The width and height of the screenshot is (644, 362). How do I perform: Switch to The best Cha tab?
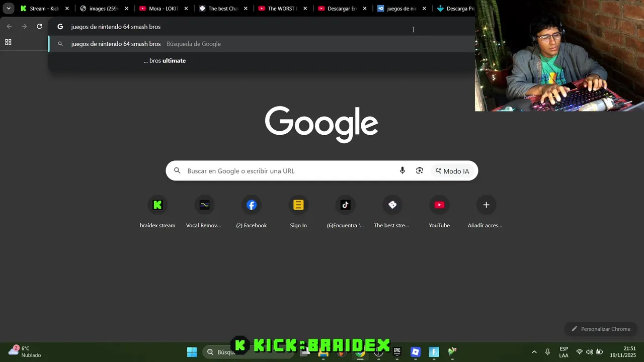[x=223, y=9]
